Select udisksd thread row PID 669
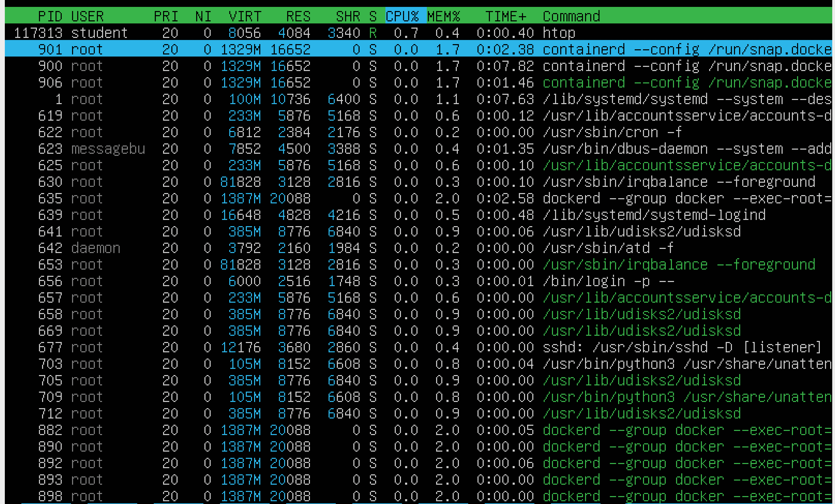This screenshot has height=504, width=835. (x=419, y=331)
